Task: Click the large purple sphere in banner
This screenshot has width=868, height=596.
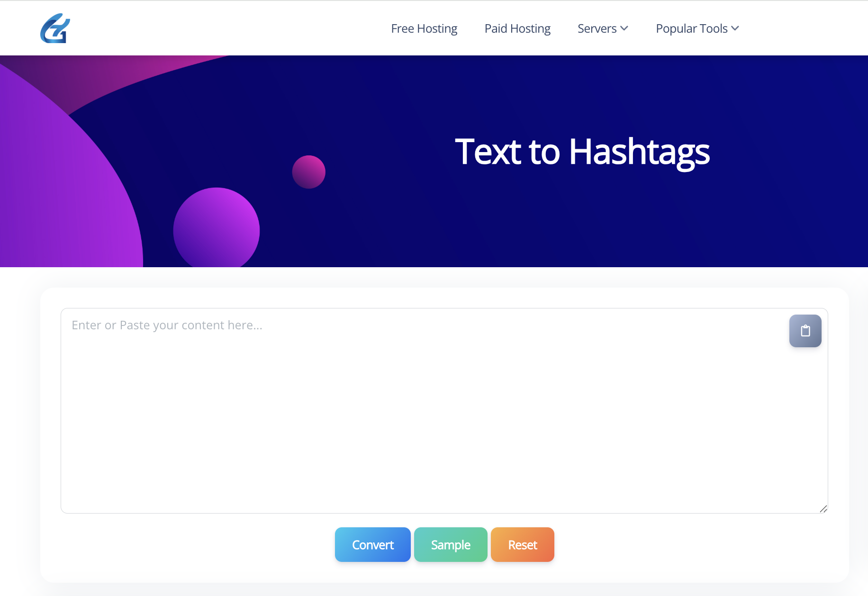Action: click(x=216, y=229)
